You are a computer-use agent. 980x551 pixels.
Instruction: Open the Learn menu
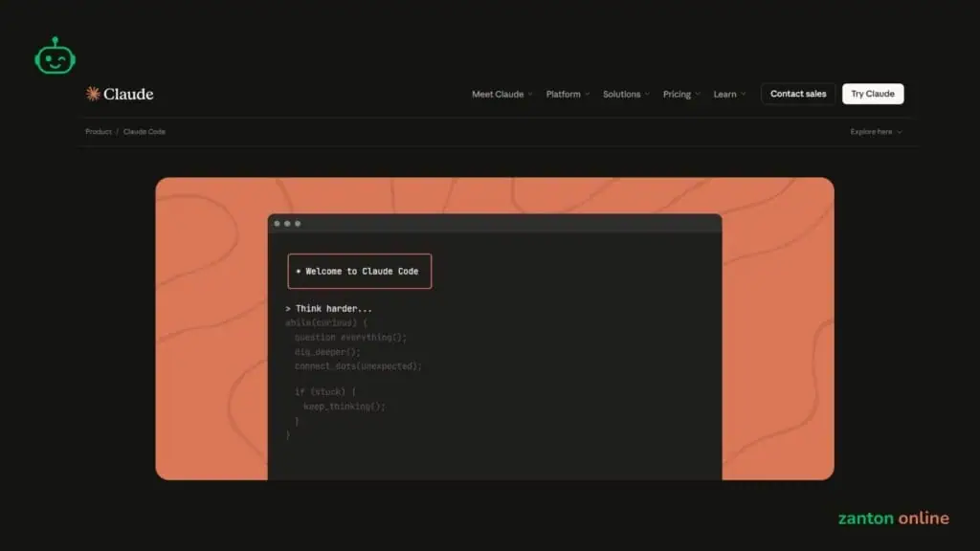point(729,95)
